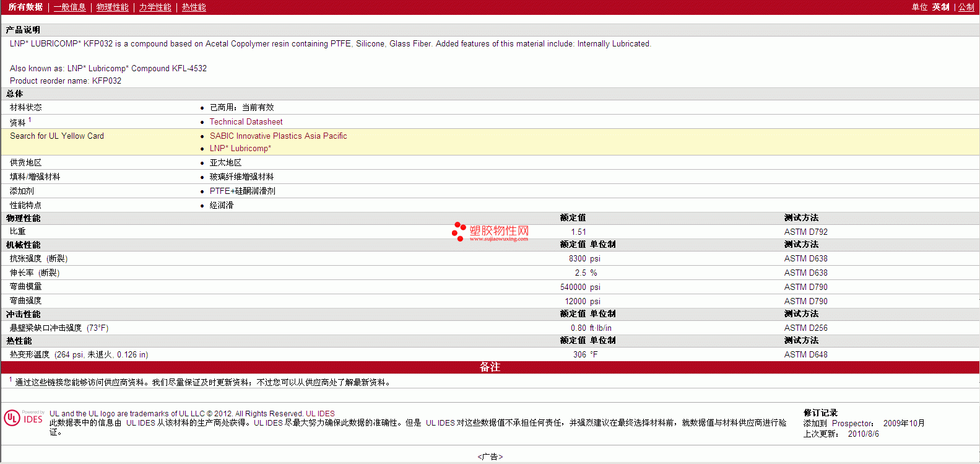Jump to the 一般信息 section
980x464 pixels.
(69, 7)
